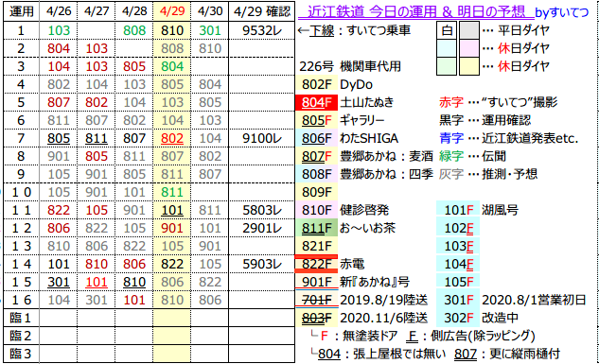Select the green 811 in row 10

172,192
